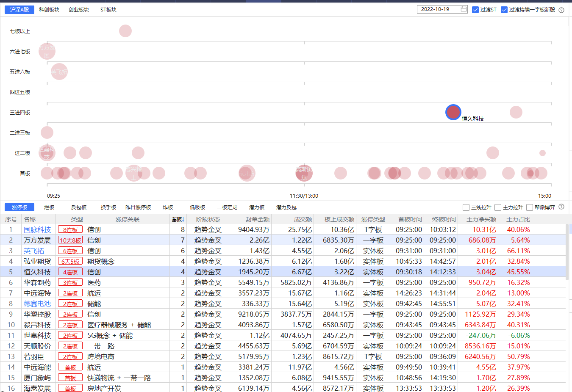Select the 潜力板 tab
Viewport: 572px width, 392px height.
point(257,207)
